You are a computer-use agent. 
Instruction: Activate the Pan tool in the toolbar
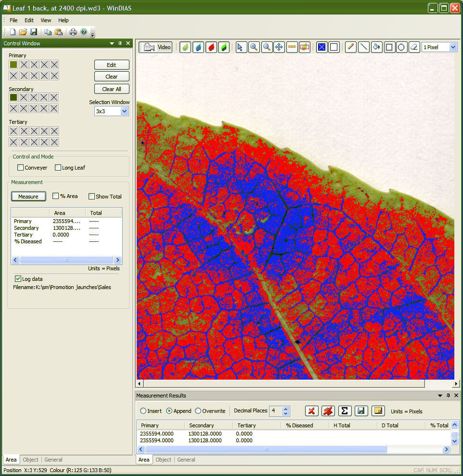tap(279, 47)
